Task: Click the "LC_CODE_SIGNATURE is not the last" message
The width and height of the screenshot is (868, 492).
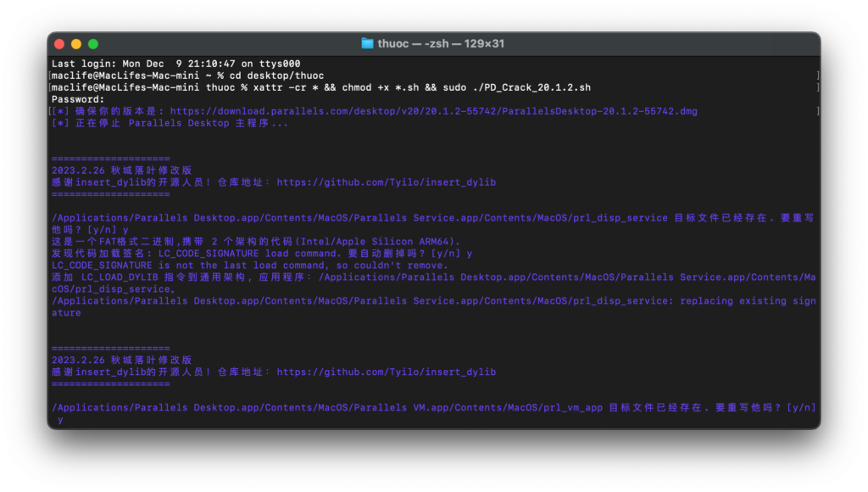Action: (x=249, y=266)
